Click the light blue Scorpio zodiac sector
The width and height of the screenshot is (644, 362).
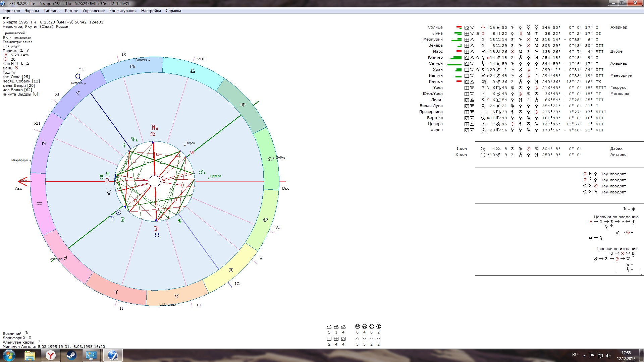[132, 66]
